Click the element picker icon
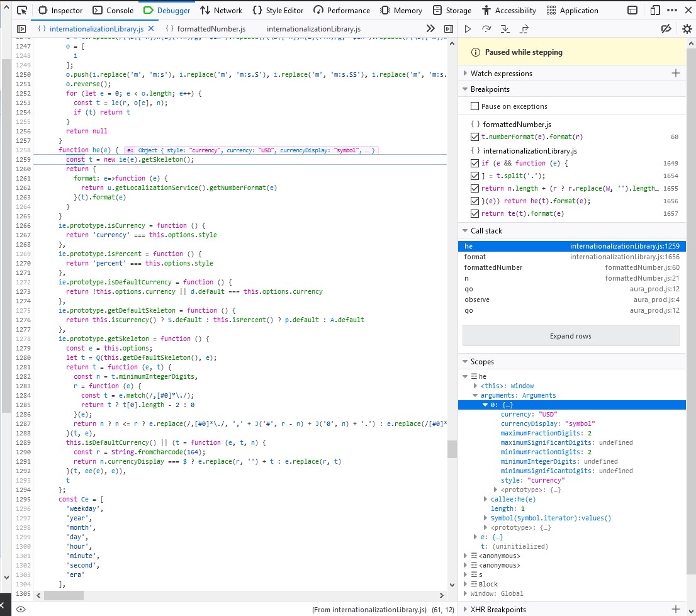696x616 pixels. point(22,10)
